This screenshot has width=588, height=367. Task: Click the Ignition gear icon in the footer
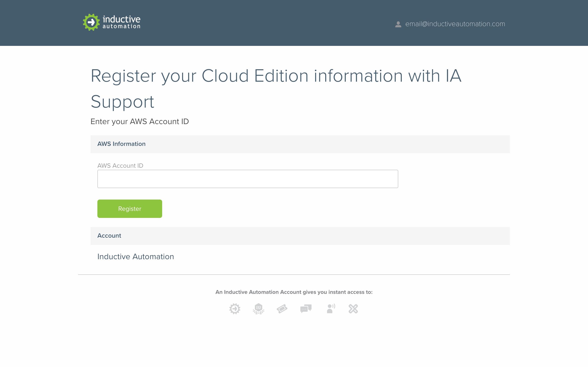[235, 309]
